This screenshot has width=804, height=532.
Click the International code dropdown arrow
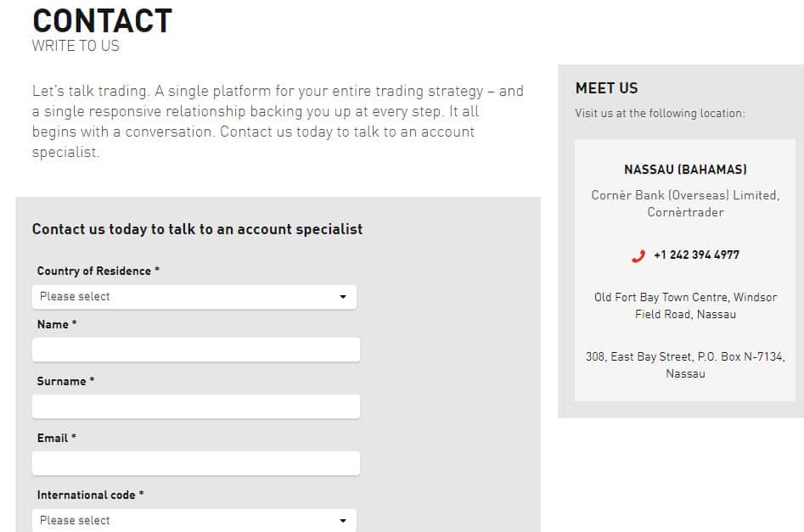pos(343,520)
